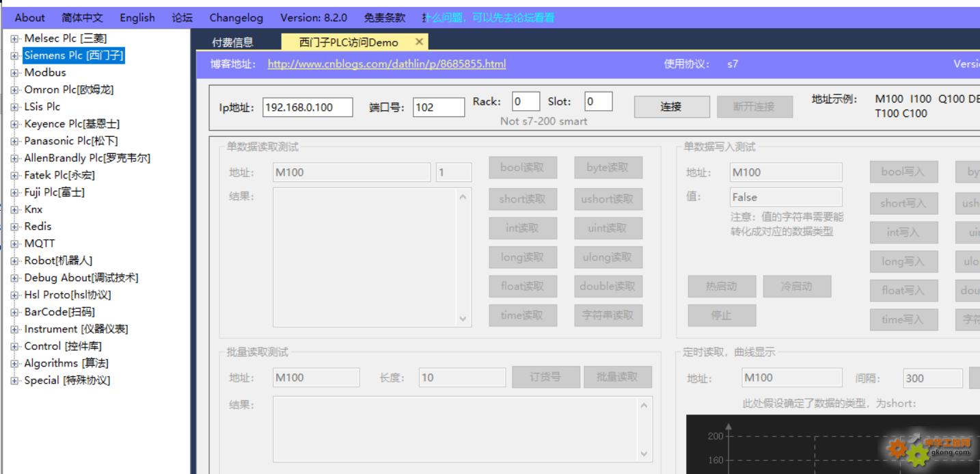Select the MQTT tree item
Screen dimensions: 980x474
pos(39,243)
